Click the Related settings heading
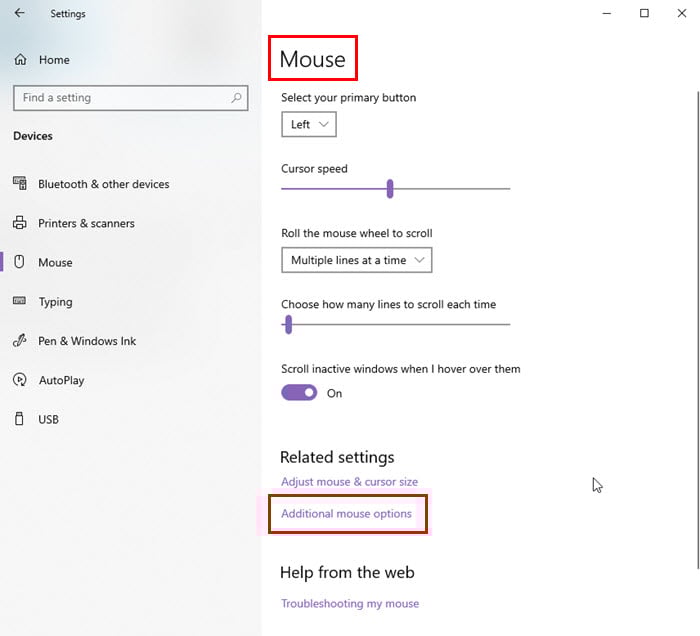 coord(337,457)
